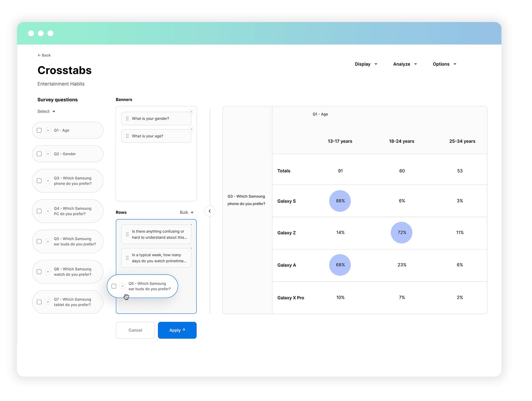Remove the 'Is there anything confusing' row
The height and width of the screenshot is (401, 532).
[191, 225]
